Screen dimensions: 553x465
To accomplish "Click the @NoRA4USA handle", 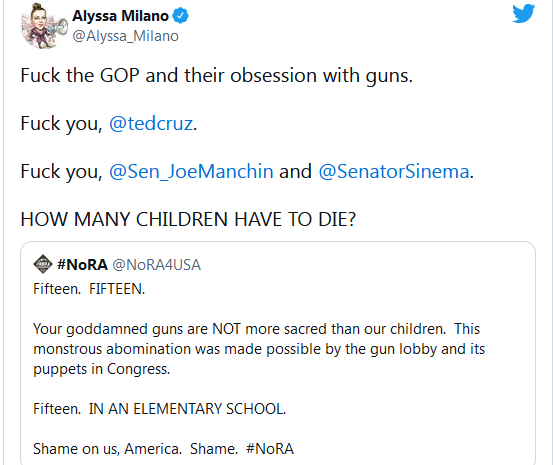I will 157,265.
